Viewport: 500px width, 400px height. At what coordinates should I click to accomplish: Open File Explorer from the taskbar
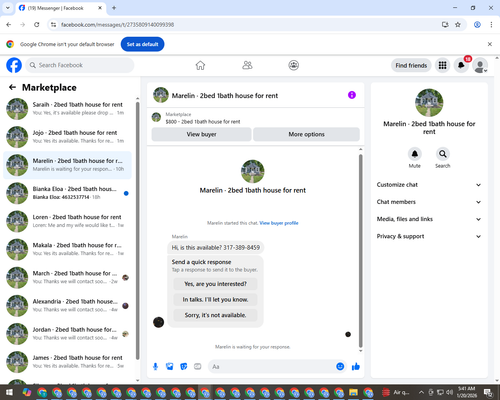(x=353, y=392)
